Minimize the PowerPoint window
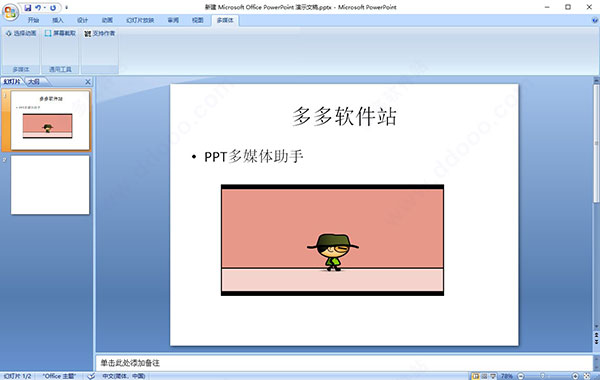The width and height of the screenshot is (600, 380). point(547,7)
